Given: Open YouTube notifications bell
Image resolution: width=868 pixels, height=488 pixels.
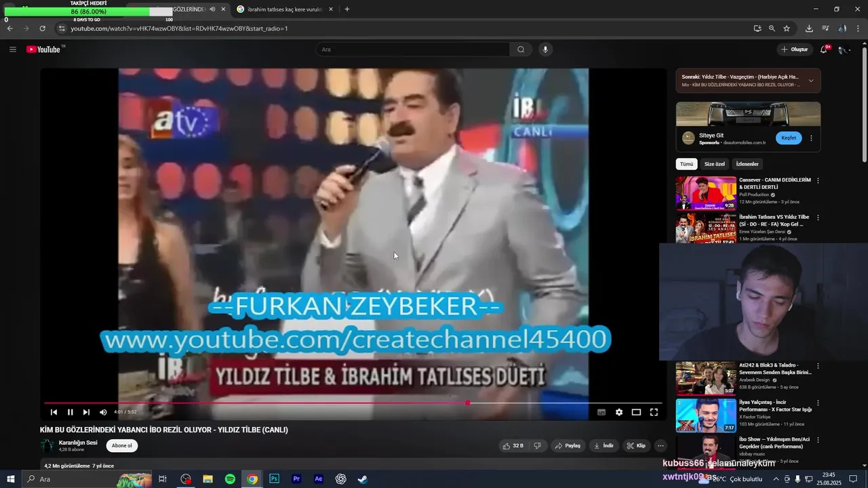Looking at the screenshot, I should tap(824, 49).
